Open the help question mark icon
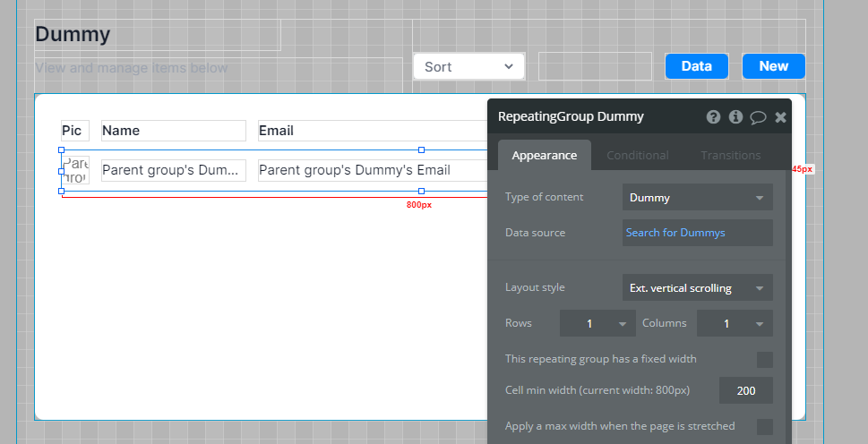Viewport: 868px width, 444px height. point(713,117)
